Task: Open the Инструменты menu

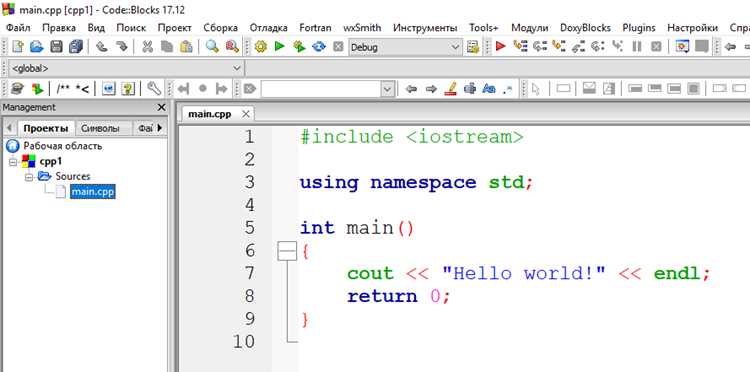Action: (x=425, y=28)
